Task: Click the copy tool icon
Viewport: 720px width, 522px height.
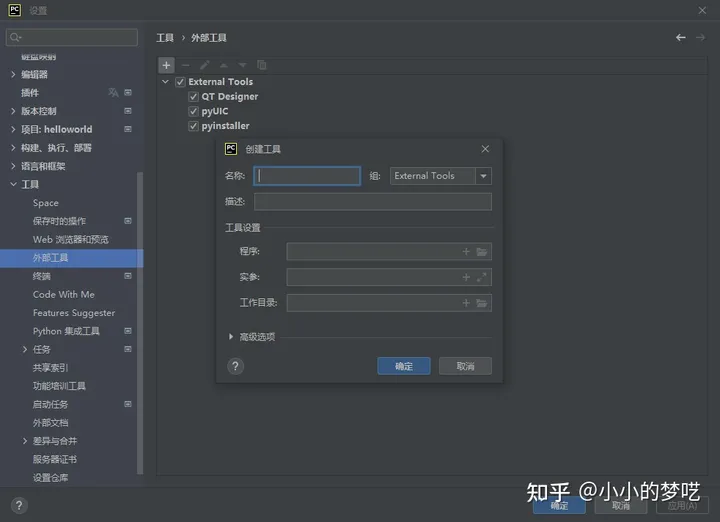Action: click(x=262, y=65)
